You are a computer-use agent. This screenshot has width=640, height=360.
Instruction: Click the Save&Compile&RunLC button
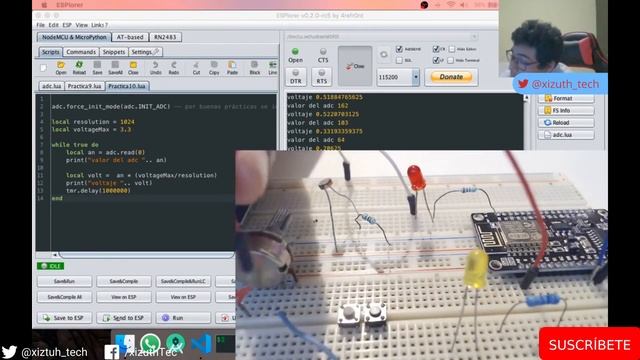point(183,281)
